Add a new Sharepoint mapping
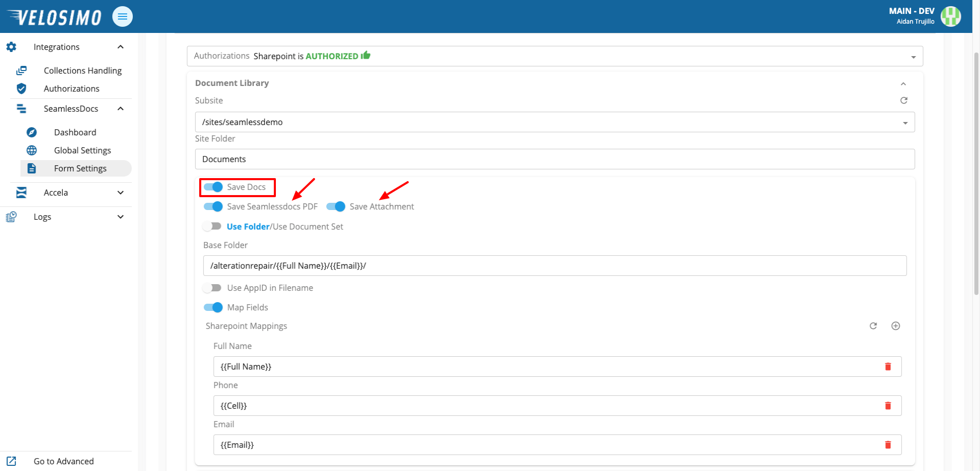The height and width of the screenshot is (471, 980). [x=896, y=326]
